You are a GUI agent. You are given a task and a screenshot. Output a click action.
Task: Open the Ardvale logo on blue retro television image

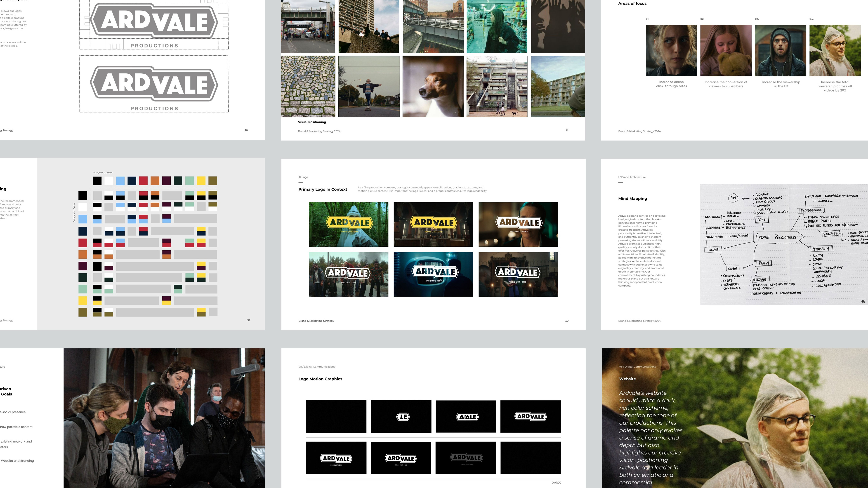433,274
